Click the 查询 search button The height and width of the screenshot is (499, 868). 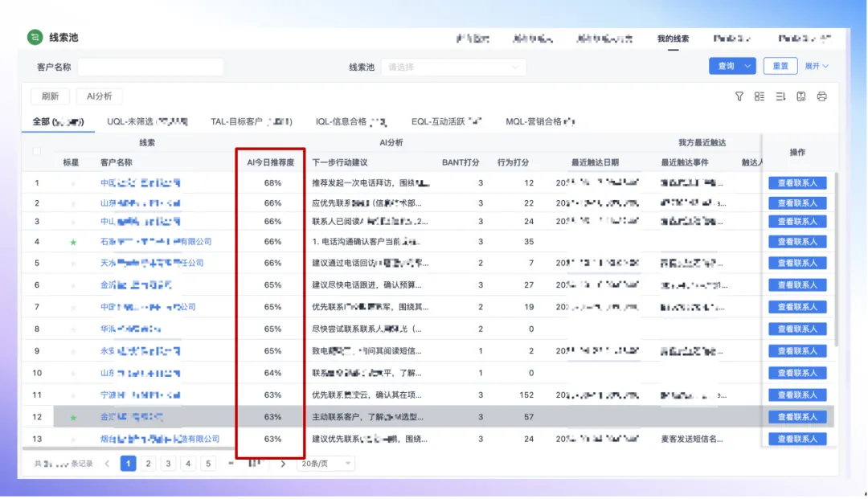[x=726, y=66]
